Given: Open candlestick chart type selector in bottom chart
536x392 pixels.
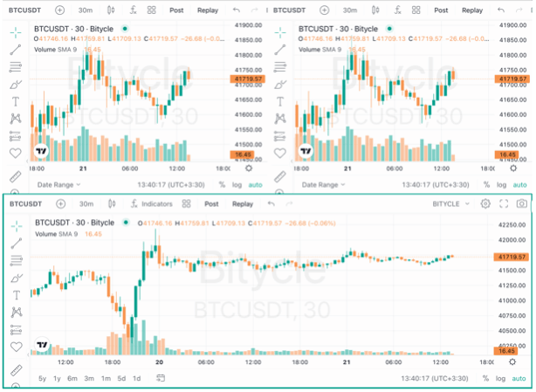Looking at the screenshot, I should coord(111,203).
